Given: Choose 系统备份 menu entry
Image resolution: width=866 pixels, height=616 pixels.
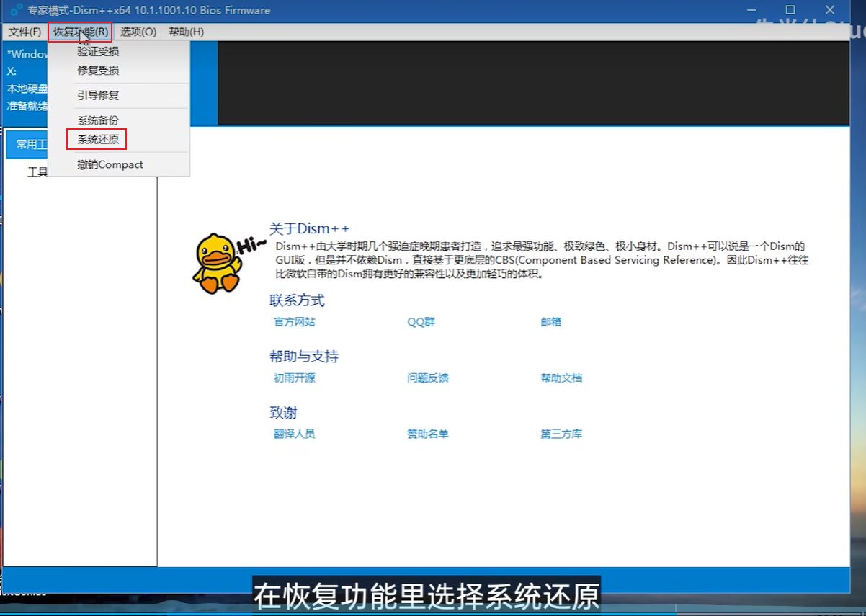Looking at the screenshot, I should pyautogui.click(x=98, y=120).
